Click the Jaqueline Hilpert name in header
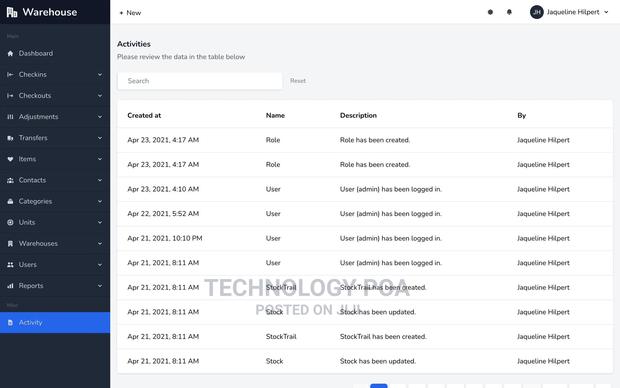 [x=573, y=12]
